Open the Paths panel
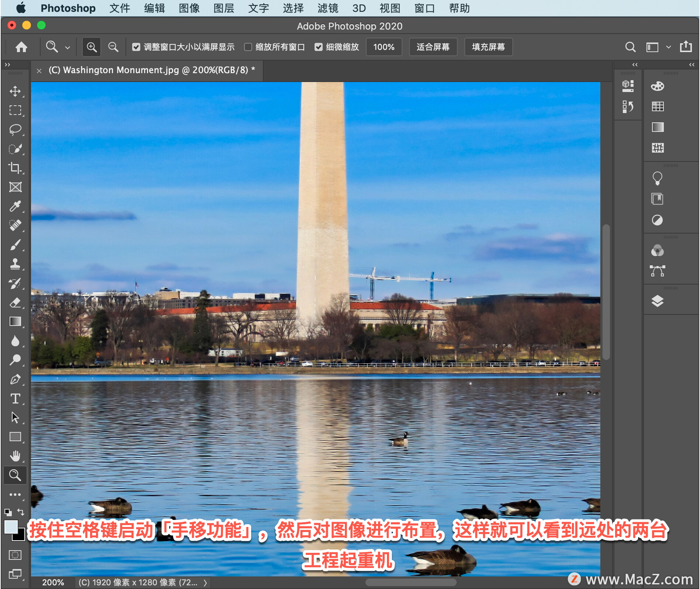 click(x=658, y=271)
